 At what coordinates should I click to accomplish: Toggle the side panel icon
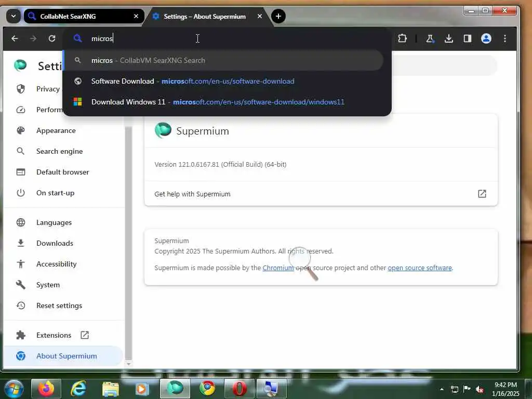467,38
